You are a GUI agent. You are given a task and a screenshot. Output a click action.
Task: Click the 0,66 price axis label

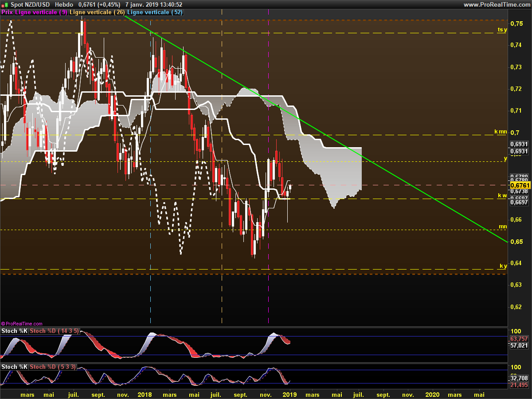516,219
